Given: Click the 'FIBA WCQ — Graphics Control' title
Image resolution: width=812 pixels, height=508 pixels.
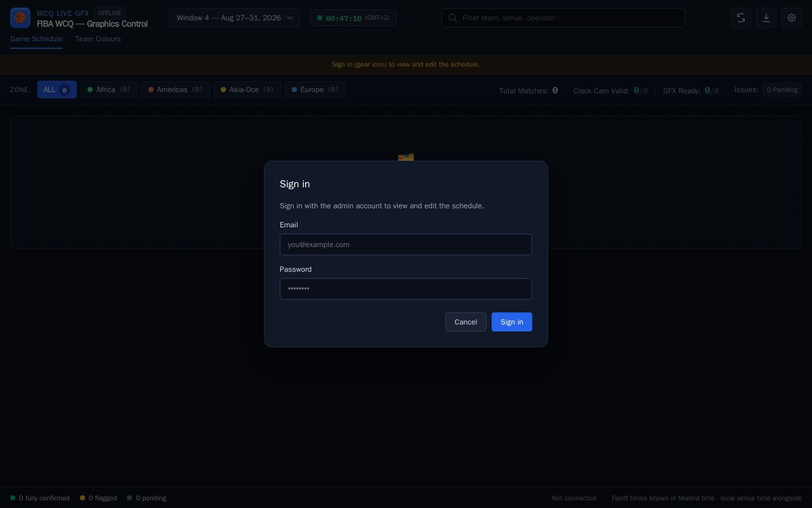Looking at the screenshot, I should 92,23.
